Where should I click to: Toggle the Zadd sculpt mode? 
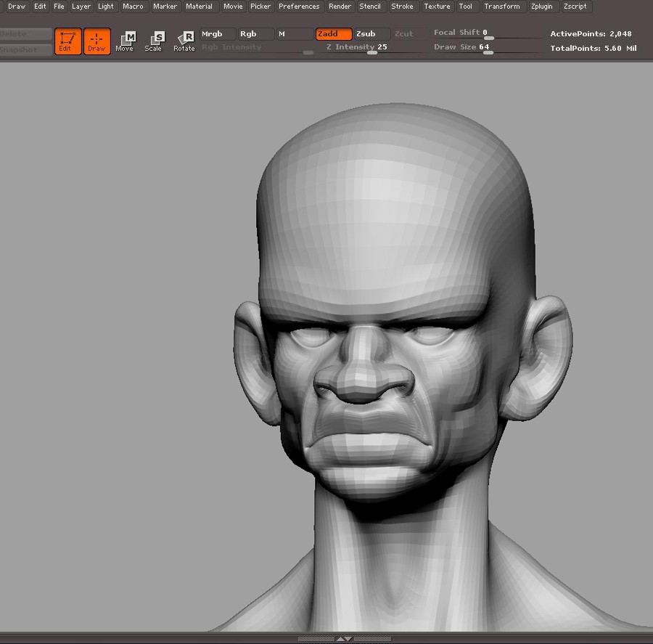(334, 34)
